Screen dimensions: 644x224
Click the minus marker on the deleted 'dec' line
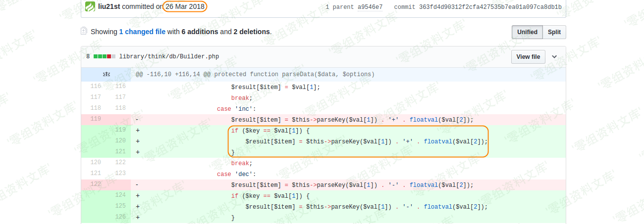click(137, 185)
